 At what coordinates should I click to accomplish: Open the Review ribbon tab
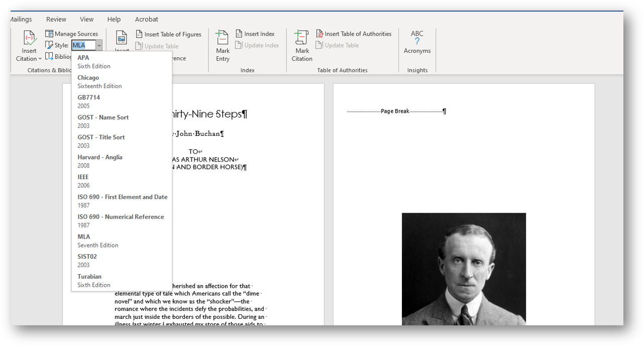[x=56, y=19]
